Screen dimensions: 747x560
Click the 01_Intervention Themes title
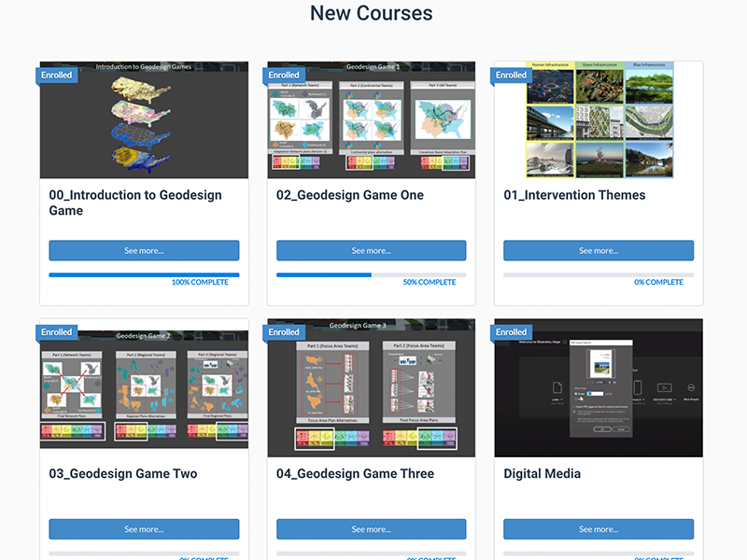(574, 195)
